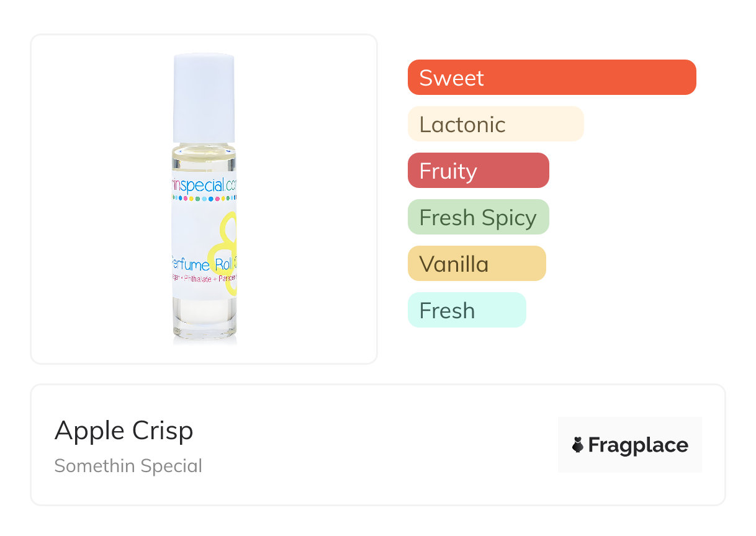Click the Fragplace wordmark text
756x536 pixels.
tap(637, 445)
